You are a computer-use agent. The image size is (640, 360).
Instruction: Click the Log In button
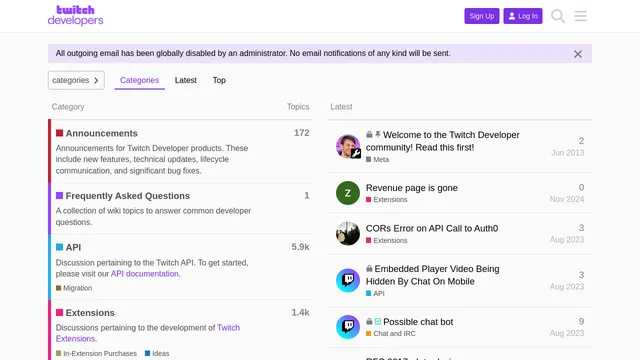click(x=523, y=16)
